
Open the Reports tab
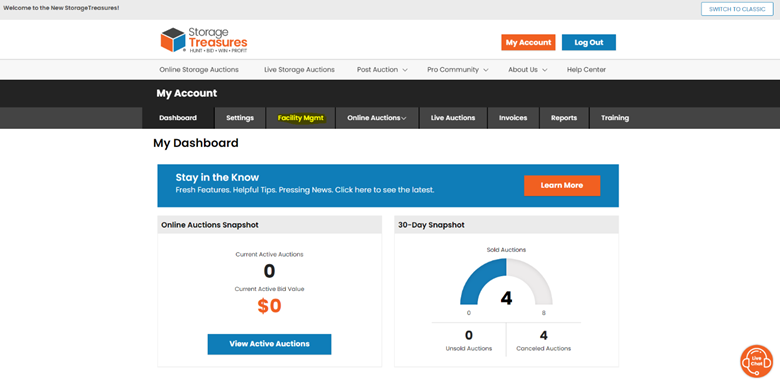click(x=564, y=118)
